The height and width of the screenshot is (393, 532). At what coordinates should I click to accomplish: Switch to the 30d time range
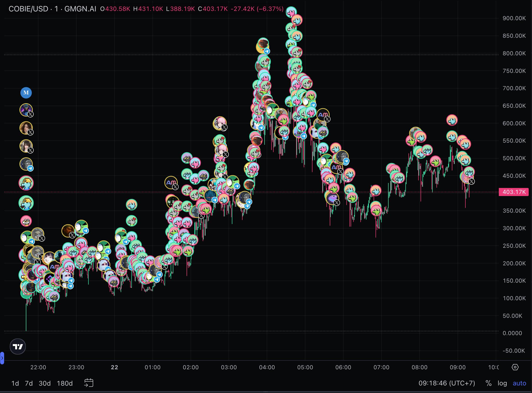tap(45, 383)
